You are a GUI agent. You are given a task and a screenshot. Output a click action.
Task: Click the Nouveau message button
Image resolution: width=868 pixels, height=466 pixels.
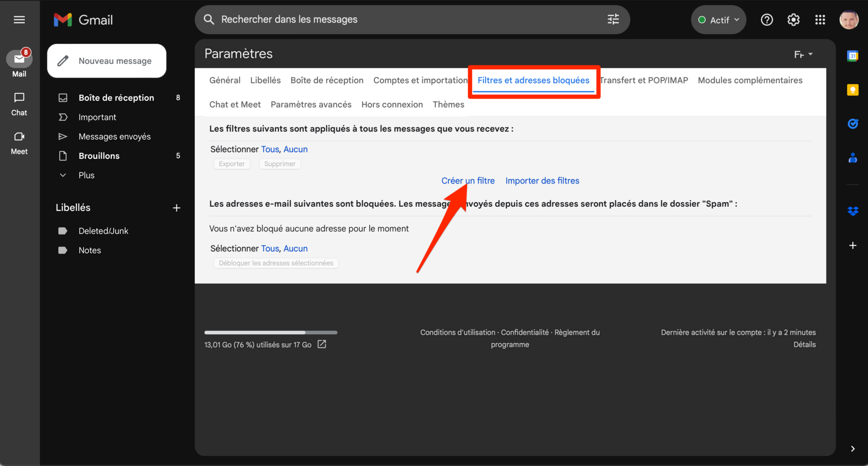[x=107, y=61]
